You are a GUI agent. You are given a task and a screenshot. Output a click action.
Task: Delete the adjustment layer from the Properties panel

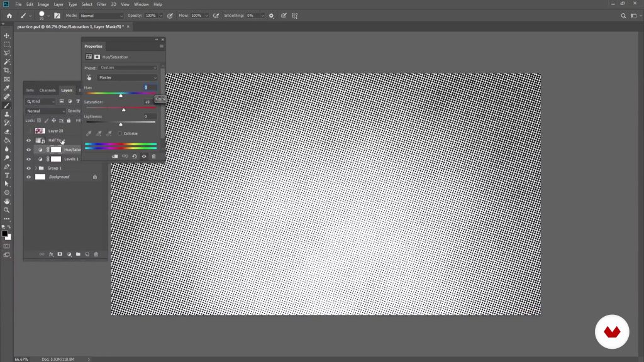point(154,156)
